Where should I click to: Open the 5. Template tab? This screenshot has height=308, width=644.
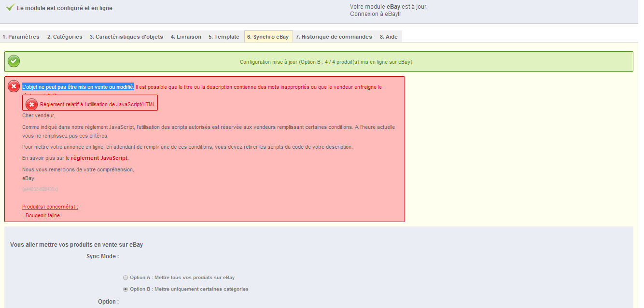tap(224, 37)
